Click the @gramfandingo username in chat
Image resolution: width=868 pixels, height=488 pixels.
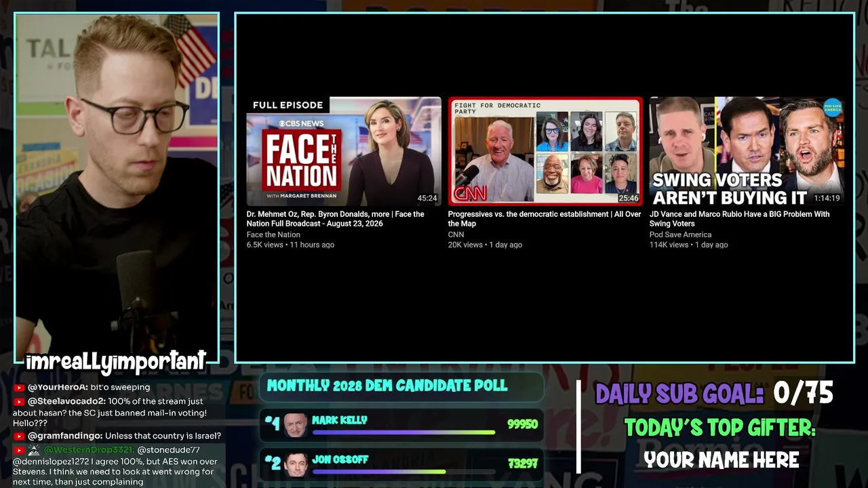(x=65, y=436)
